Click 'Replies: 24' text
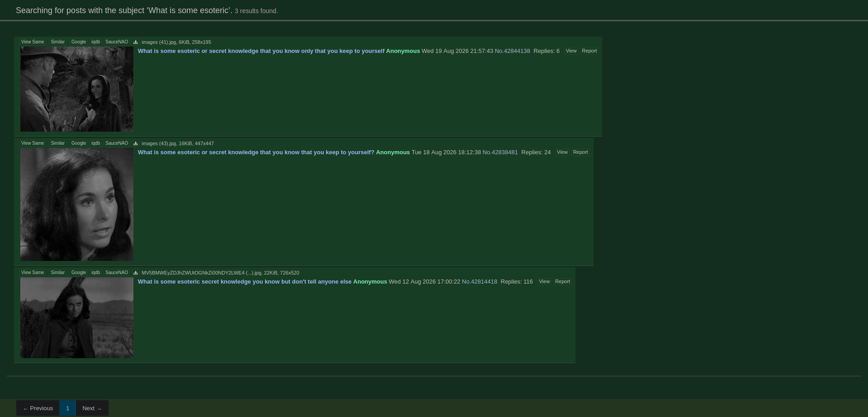The image size is (868, 417). (536, 152)
